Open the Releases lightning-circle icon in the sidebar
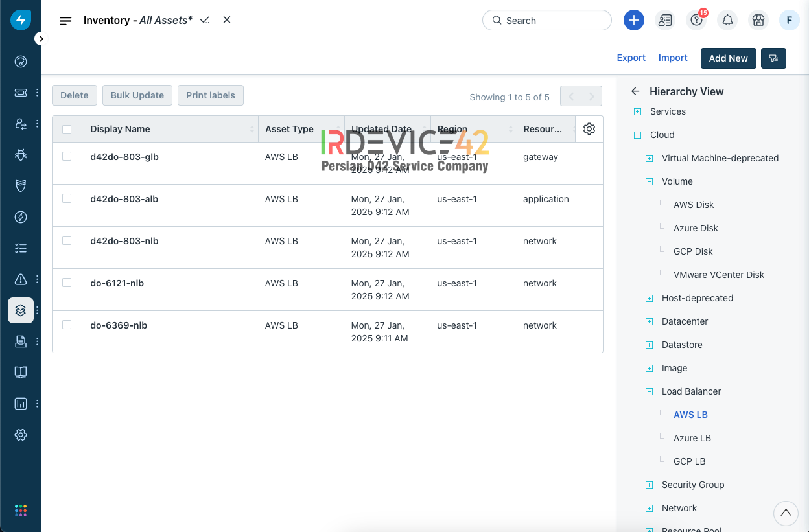 coord(21,217)
